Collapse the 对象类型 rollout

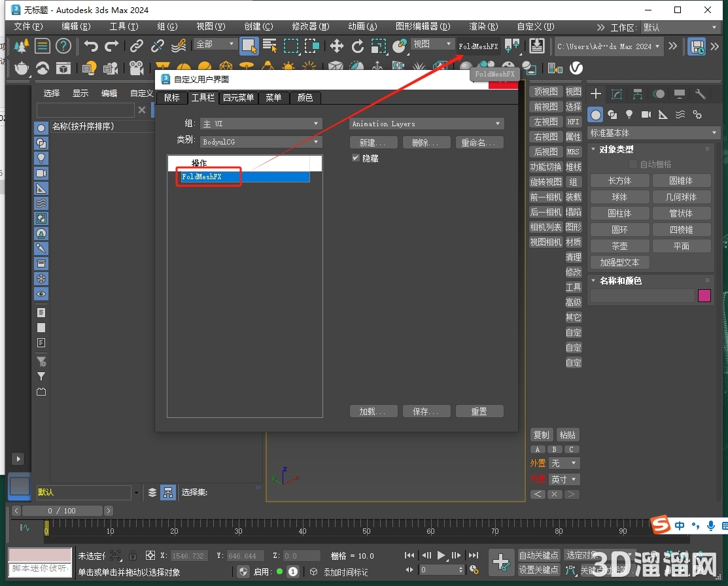click(x=593, y=149)
